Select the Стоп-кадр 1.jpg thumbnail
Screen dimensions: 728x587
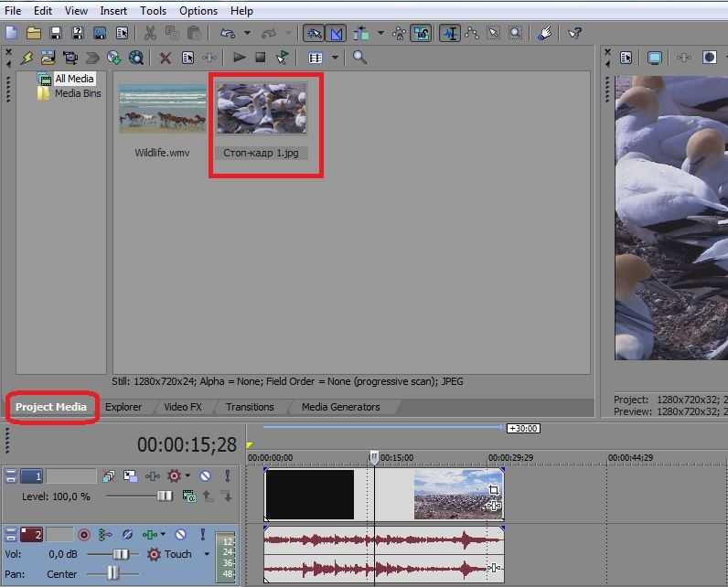click(262, 109)
